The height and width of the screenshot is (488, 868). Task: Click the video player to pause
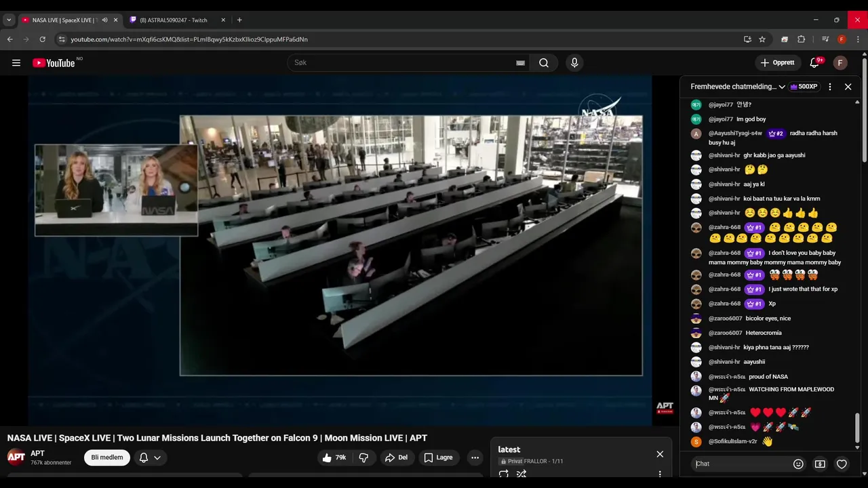340,250
